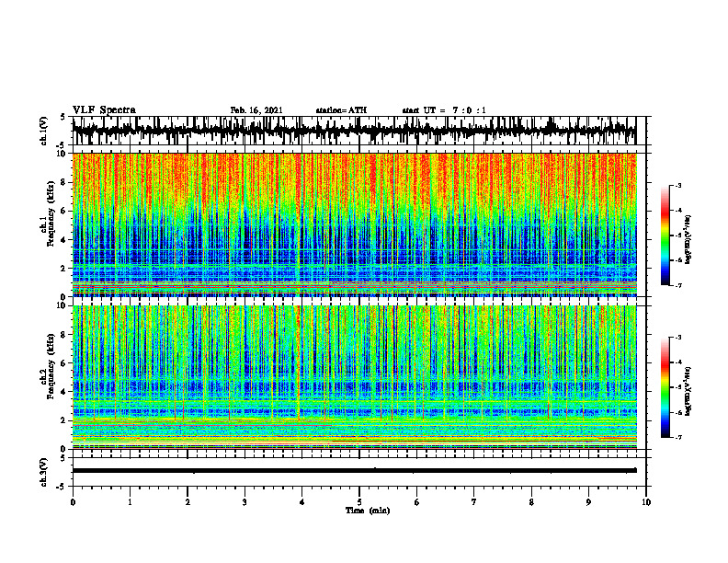Screen dimensions: 728x563
Task: Click the ch.1 frequency axis "4" tick label
Action: point(64,240)
